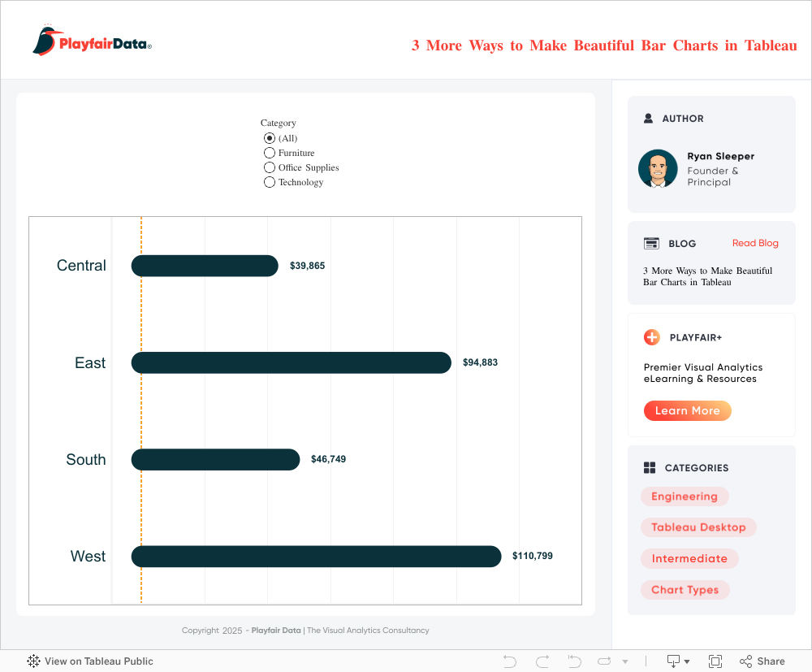
Task: Click the Share label
Action: pyautogui.click(x=771, y=661)
